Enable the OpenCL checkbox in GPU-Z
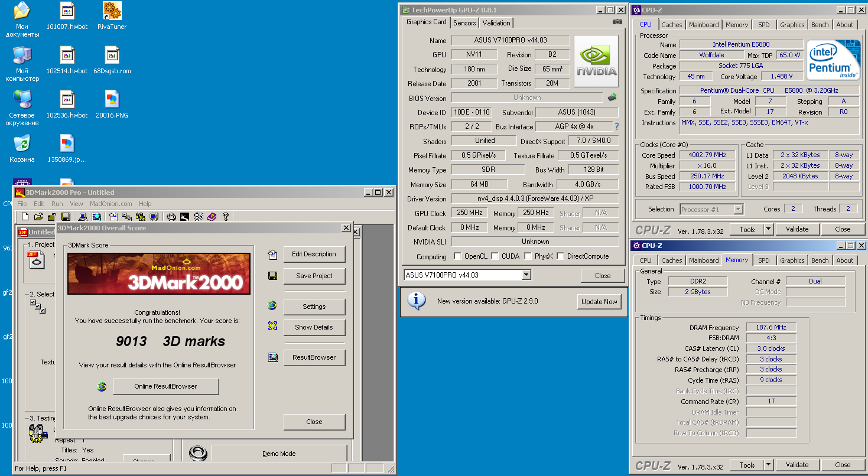The height and width of the screenshot is (476, 868). [457, 256]
